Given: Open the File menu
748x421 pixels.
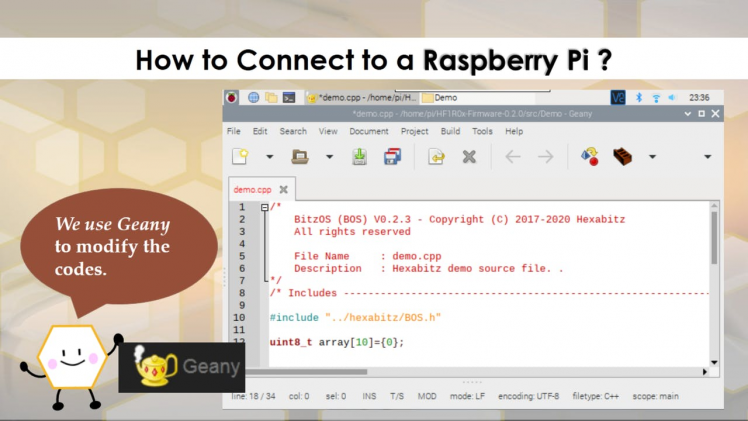Looking at the screenshot, I should click(x=233, y=131).
